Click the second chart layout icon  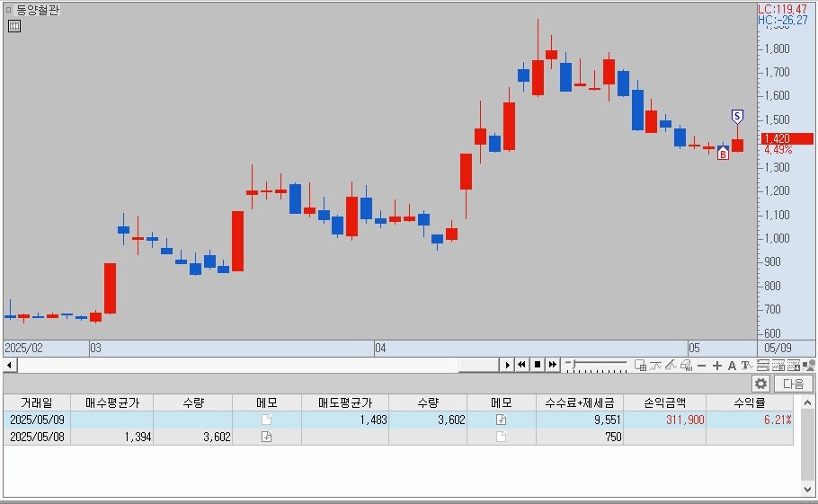coord(778,366)
